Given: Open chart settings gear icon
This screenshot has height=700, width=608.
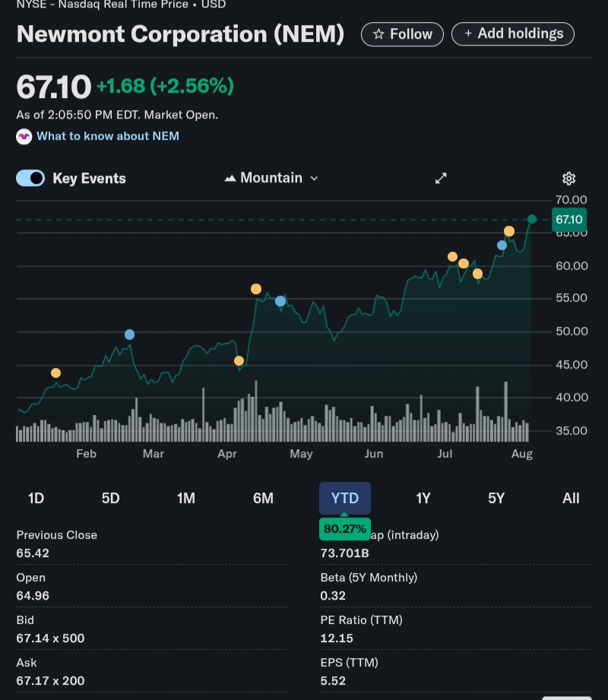Looking at the screenshot, I should pos(568,179).
